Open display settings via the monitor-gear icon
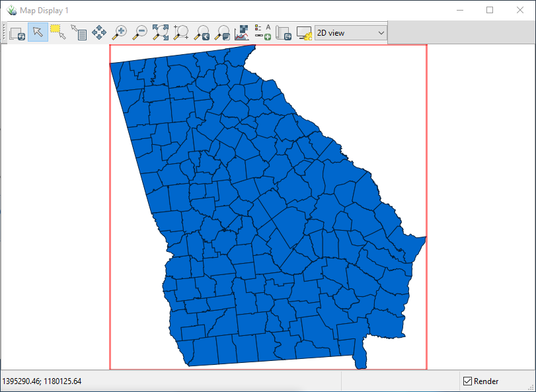Image resolution: width=536 pixels, height=392 pixels. click(304, 32)
